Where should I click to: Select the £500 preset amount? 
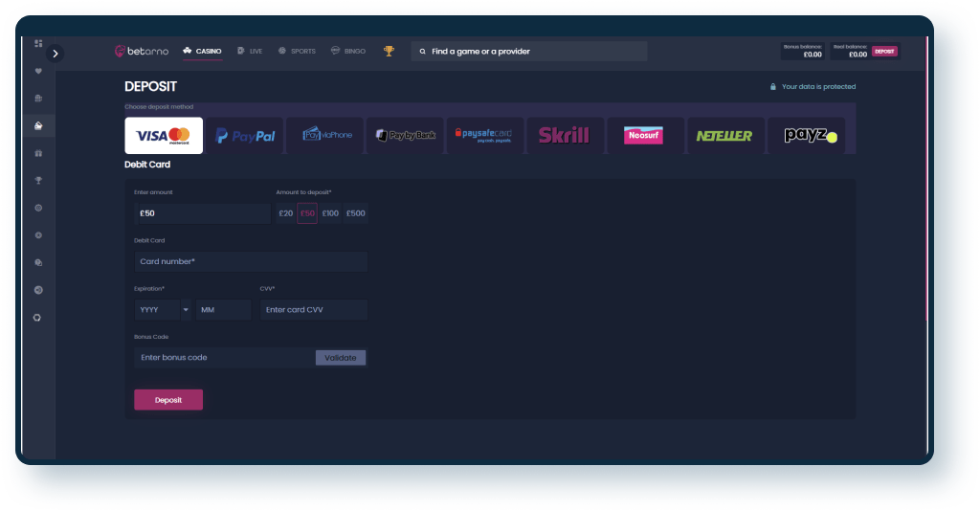click(x=355, y=213)
